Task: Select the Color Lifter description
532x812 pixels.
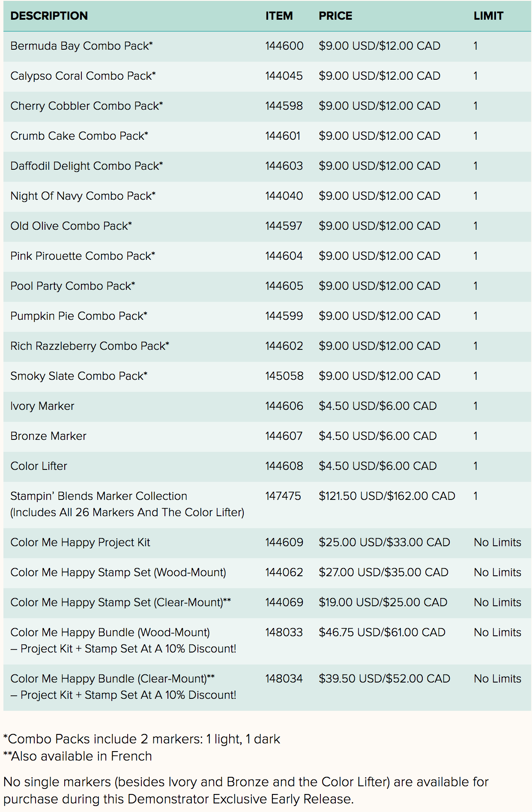Action: (39, 466)
